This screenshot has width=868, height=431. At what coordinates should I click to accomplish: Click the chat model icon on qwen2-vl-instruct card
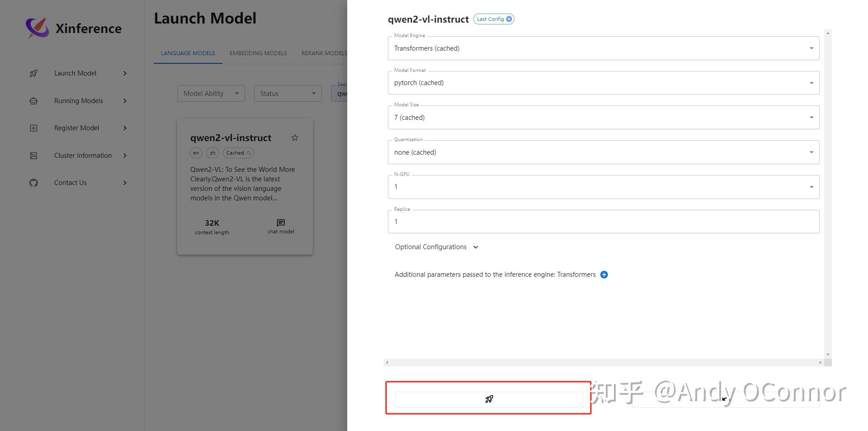(x=280, y=223)
